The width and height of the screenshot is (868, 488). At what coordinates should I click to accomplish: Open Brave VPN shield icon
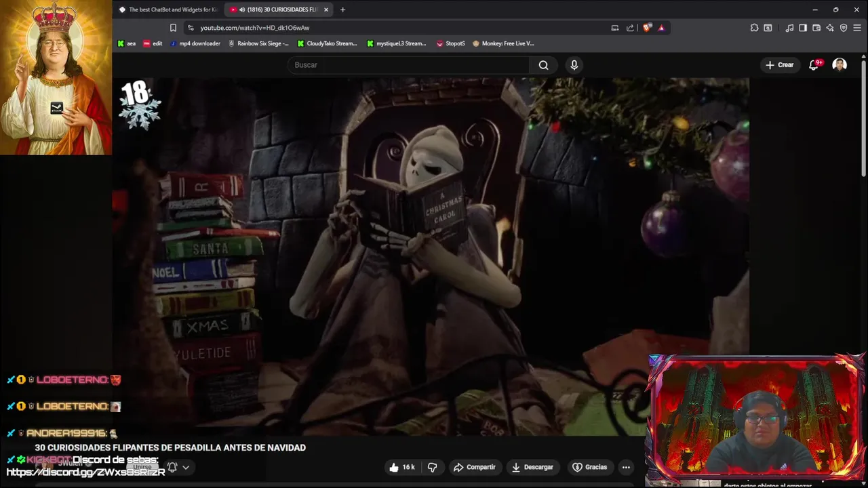pyautogui.click(x=844, y=28)
